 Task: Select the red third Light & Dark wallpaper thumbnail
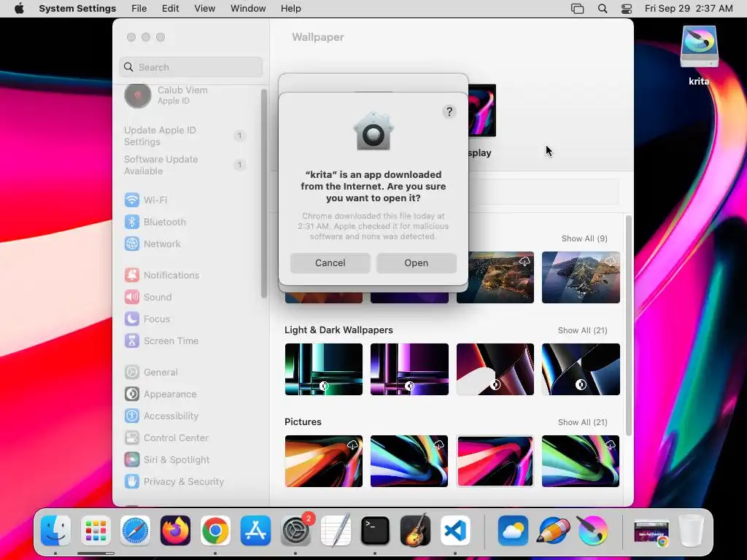495,369
